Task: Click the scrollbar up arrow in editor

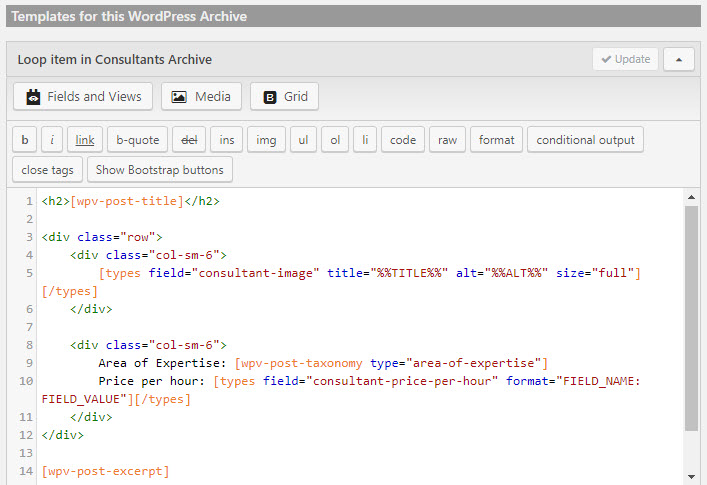Action: coord(691,197)
